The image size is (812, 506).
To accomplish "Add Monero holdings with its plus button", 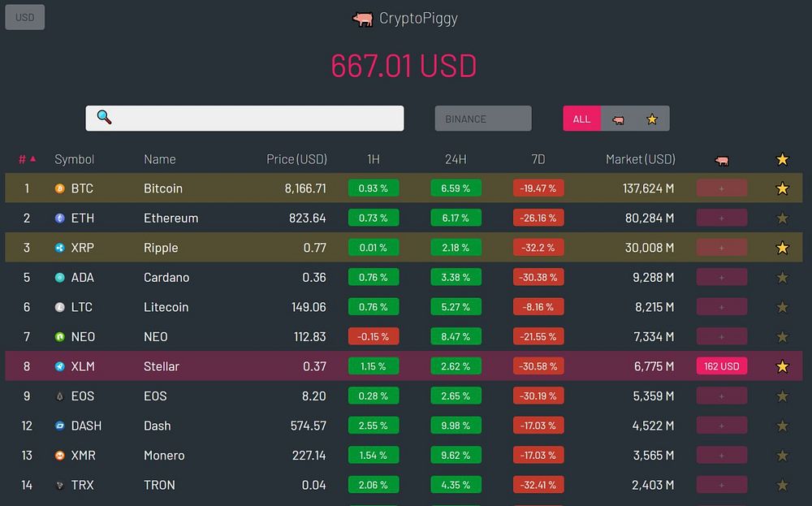I will point(721,456).
